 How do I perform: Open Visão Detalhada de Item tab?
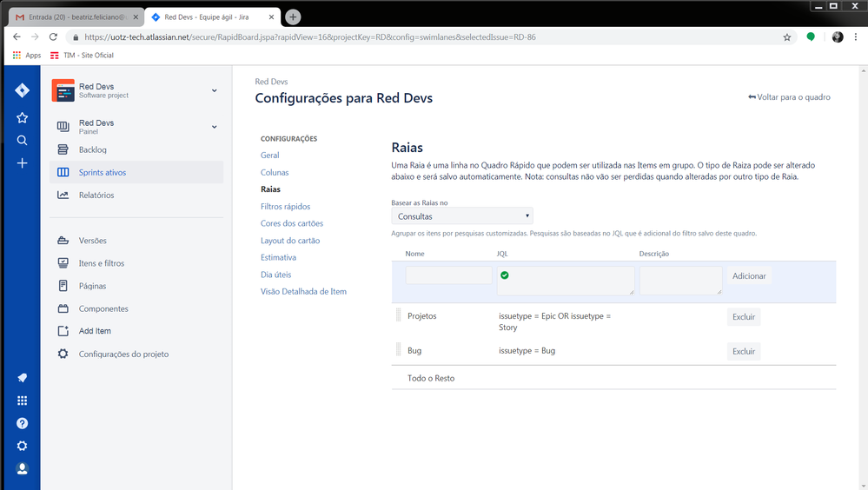point(303,291)
